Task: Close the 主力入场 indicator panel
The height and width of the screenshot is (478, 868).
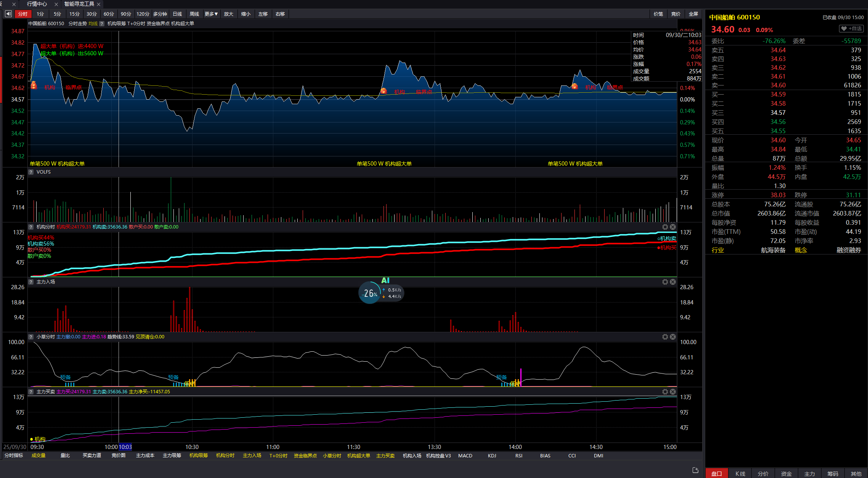Action: (673, 282)
